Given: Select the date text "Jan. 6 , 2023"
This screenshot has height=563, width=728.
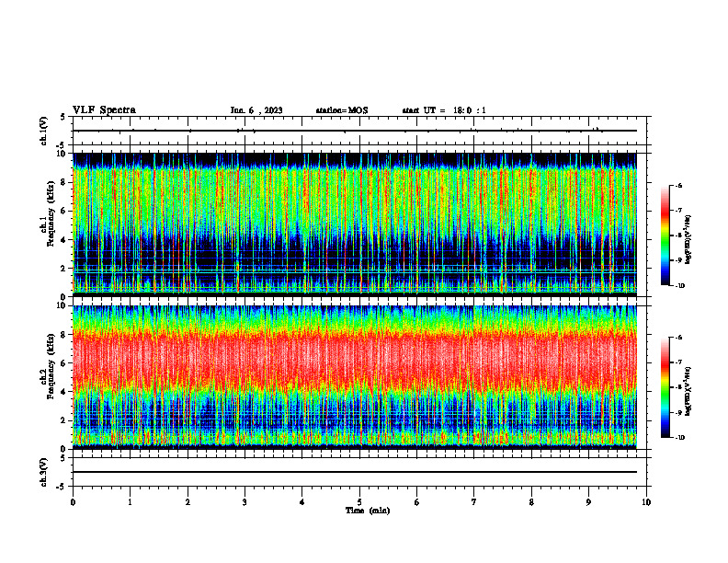Looking at the screenshot, I should click(x=256, y=110).
